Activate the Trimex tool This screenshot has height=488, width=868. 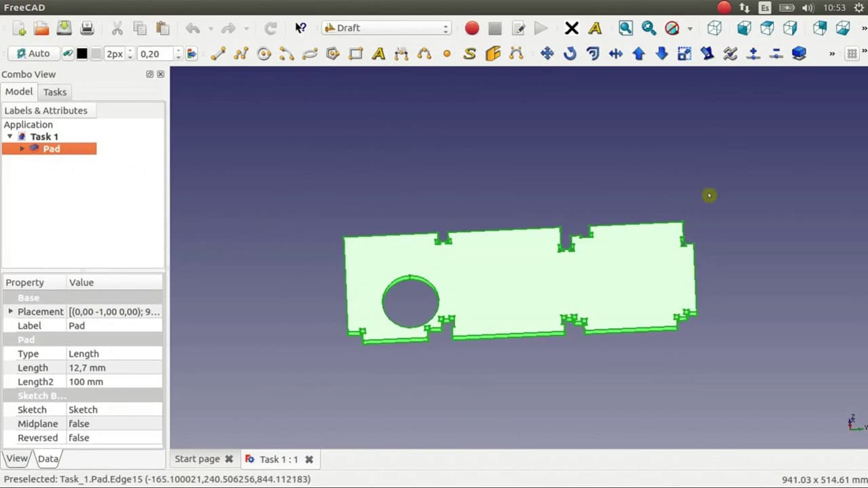(x=616, y=54)
